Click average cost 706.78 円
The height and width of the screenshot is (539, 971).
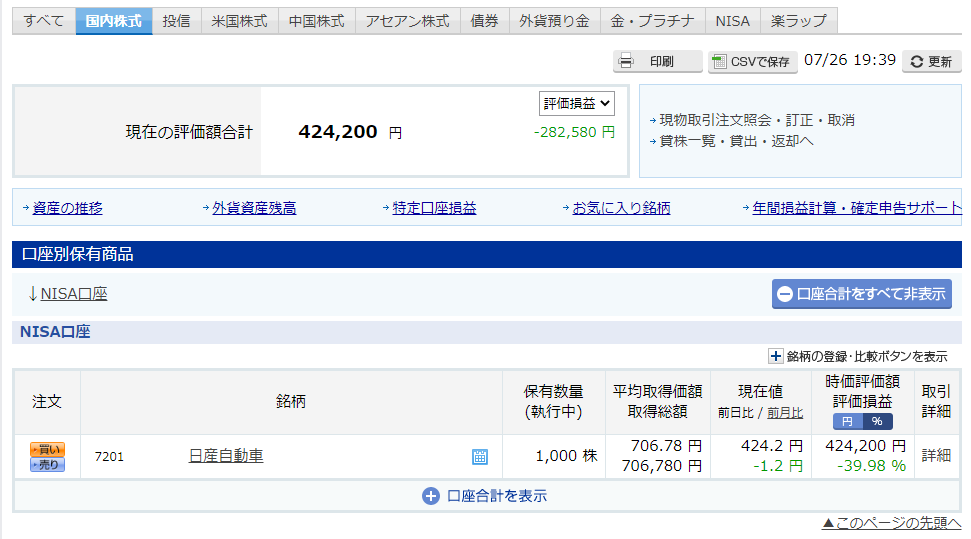(x=666, y=445)
